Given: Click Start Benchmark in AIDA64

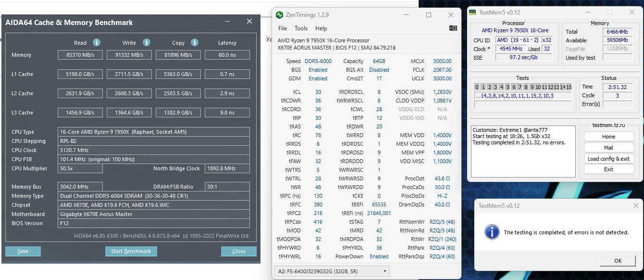Looking at the screenshot, I should point(131,251).
